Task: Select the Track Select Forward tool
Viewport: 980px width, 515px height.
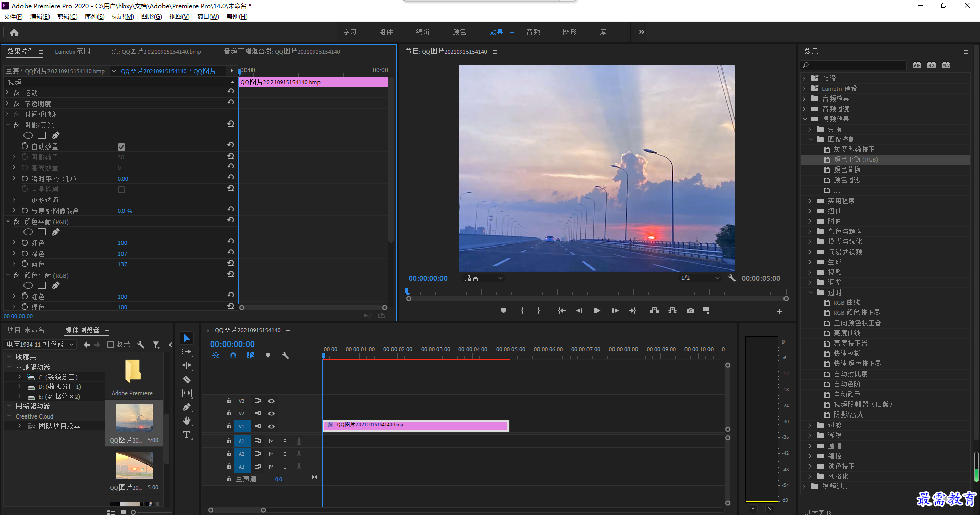Action: point(187,352)
